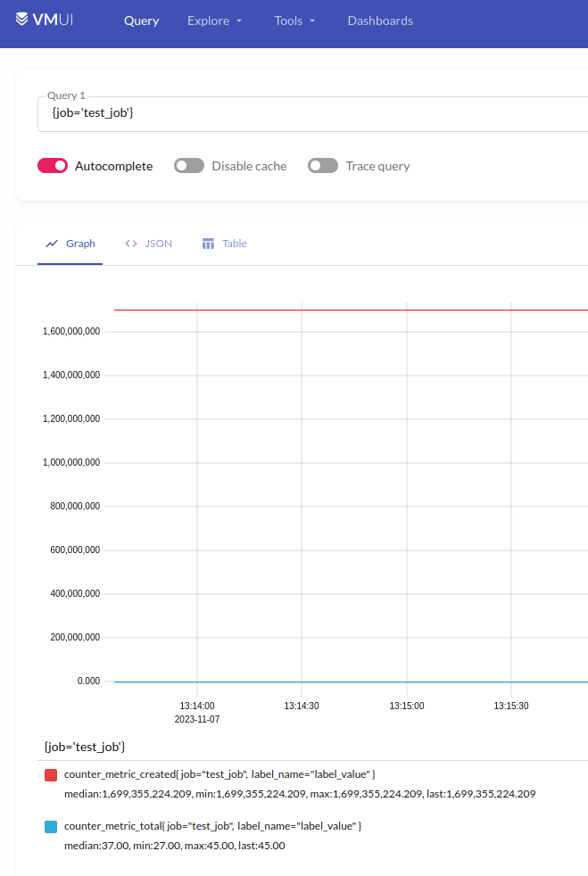Click the JSON tab code brackets icon
The image size is (588, 876).
131,244
